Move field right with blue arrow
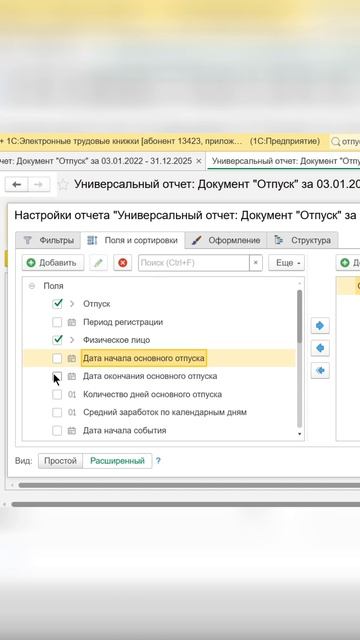 (x=320, y=326)
